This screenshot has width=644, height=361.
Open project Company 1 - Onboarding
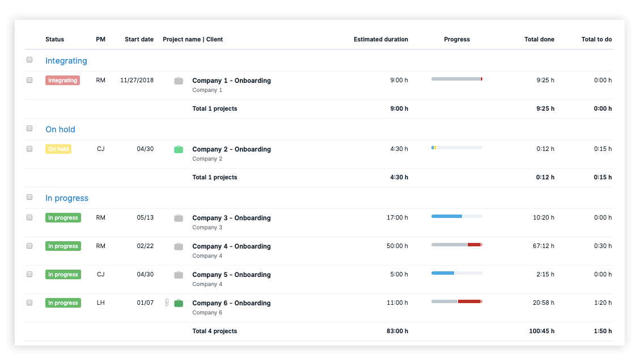(x=232, y=81)
